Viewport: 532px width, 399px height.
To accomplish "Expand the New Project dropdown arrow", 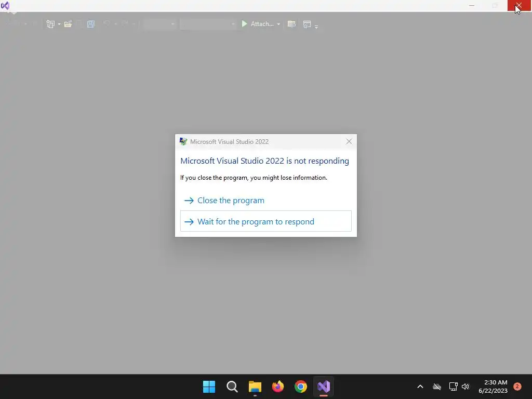I will pyautogui.click(x=59, y=24).
